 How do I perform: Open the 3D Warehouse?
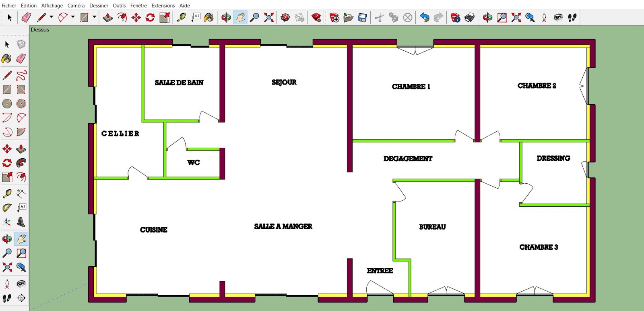[x=285, y=17]
